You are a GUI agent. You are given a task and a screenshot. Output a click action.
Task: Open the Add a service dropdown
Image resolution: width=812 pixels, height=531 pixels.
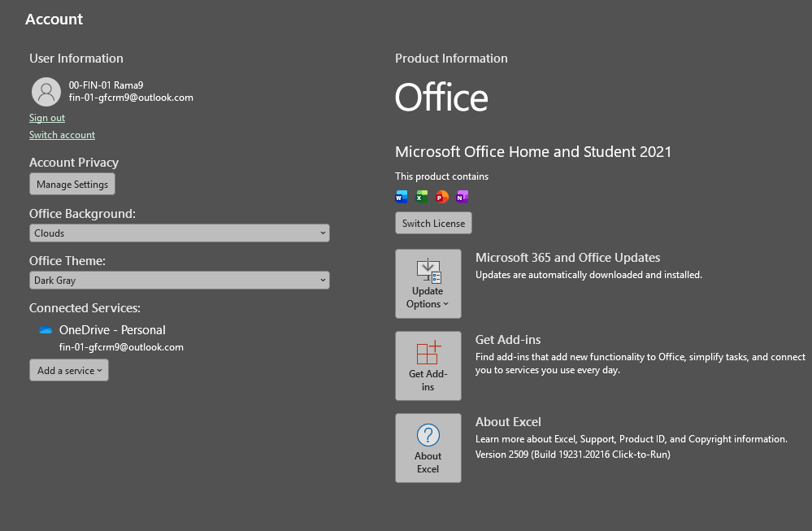(69, 371)
